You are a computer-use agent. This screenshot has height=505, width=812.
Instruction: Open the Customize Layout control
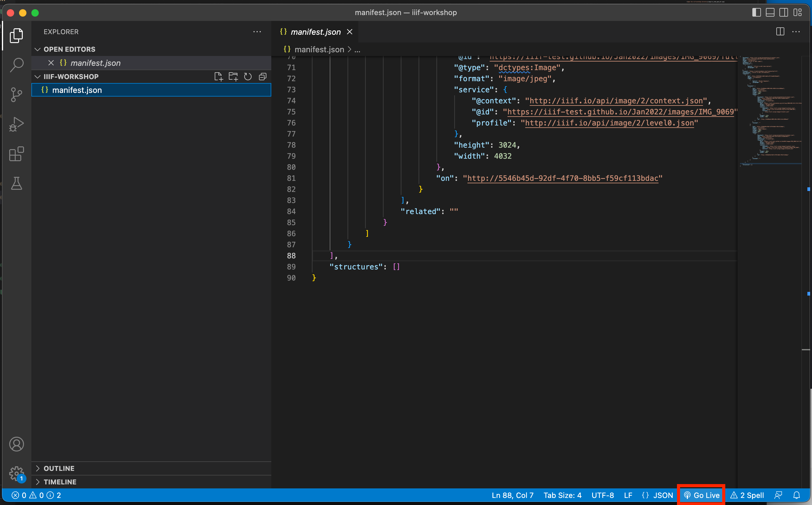coord(798,13)
